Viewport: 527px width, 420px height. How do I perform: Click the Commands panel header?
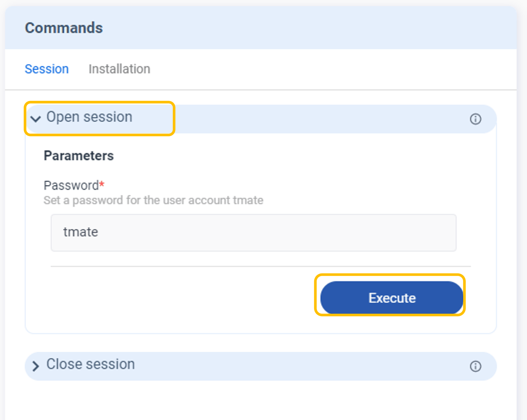point(64,28)
